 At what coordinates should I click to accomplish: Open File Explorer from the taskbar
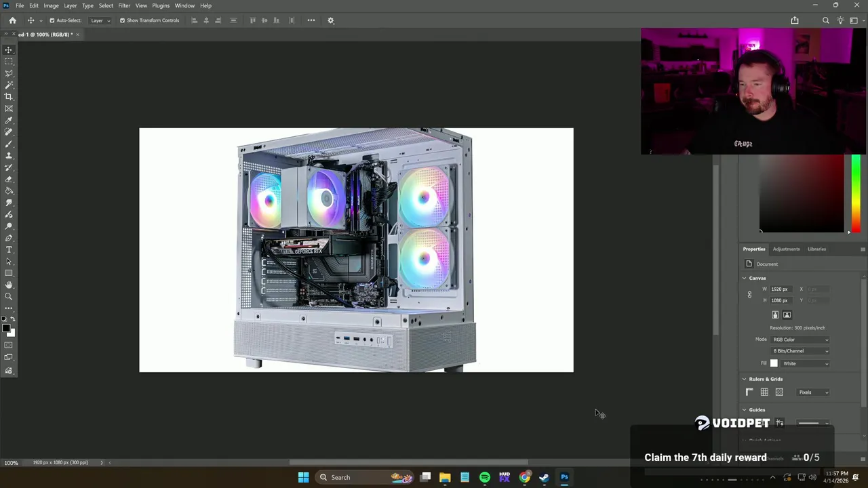[x=445, y=477]
